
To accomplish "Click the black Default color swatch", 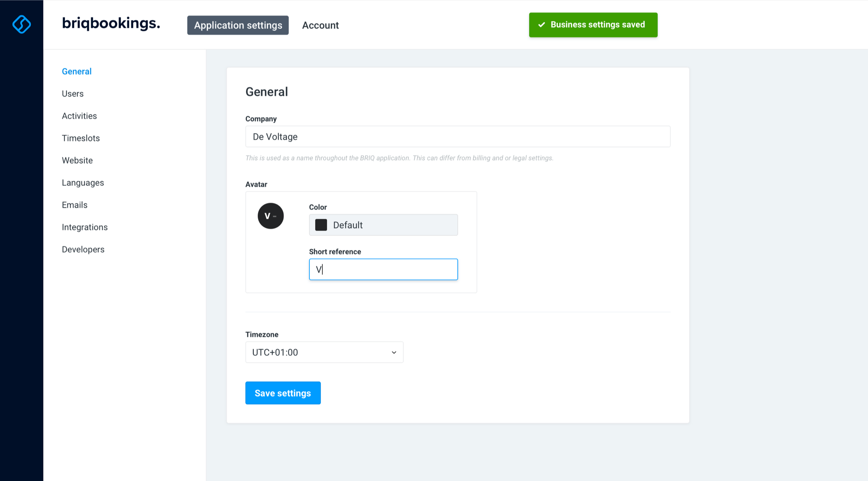I will 321,225.
